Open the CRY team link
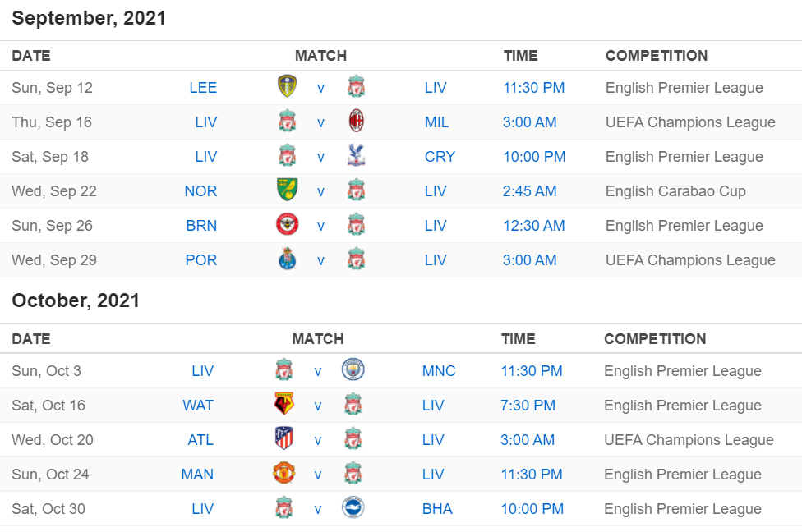Screen dimensions: 802x532 (x=440, y=157)
